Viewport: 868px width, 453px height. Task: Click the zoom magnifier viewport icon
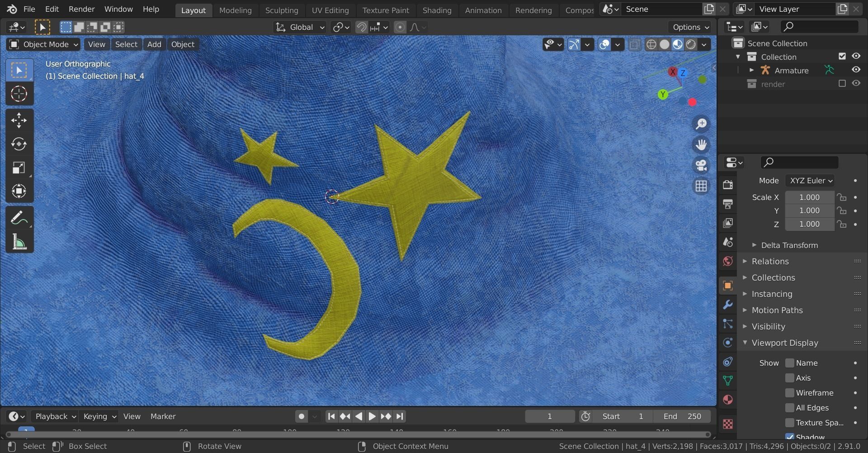click(701, 124)
